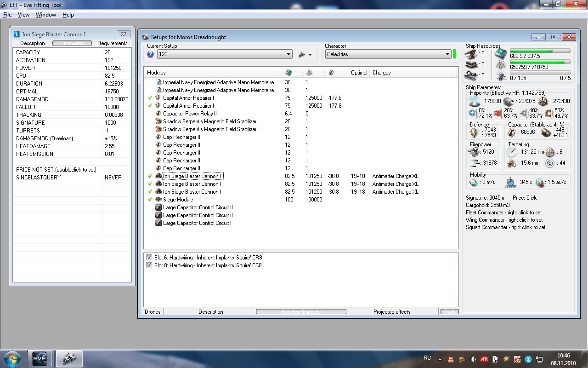Click the warp speed icon showing 1.5 au/s
Image resolution: width=588 pixels, height=368 pixels.
coord(540,183)
